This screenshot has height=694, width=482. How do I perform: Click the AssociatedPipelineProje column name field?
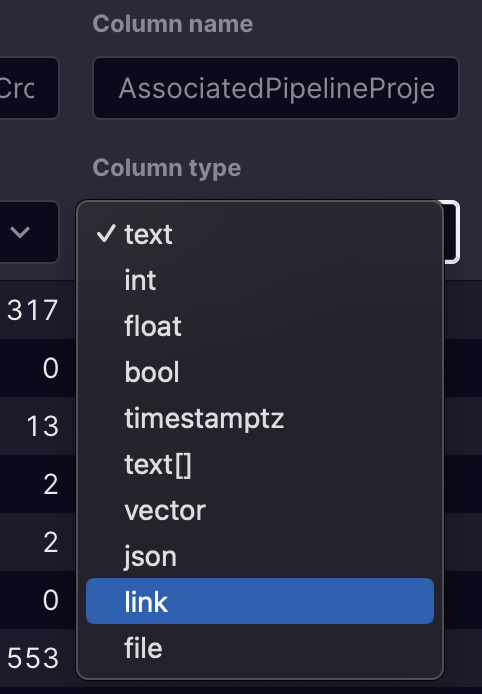click(x=276, y=88)
